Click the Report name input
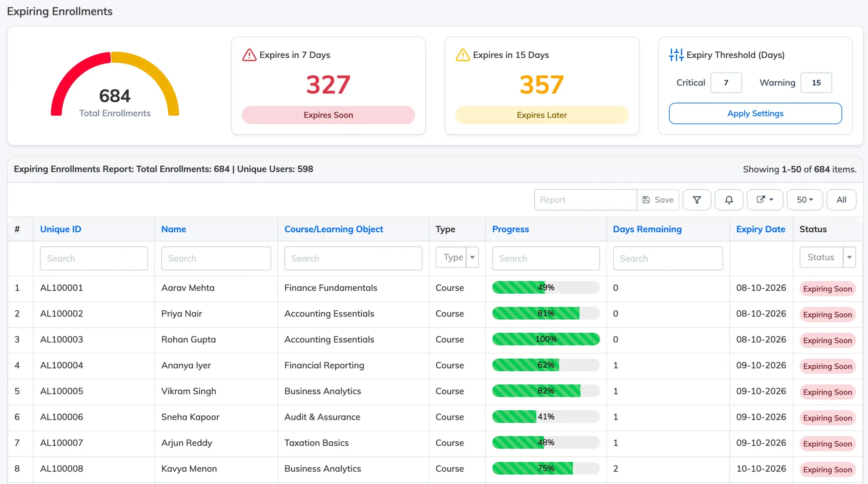The image size is (868, 484). click(586, 200)
